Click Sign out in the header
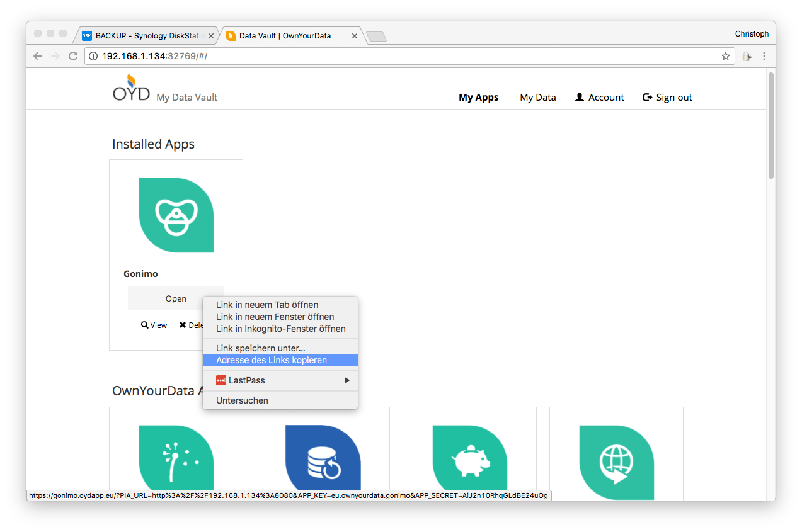802x532 pixels. pos(667,98)
